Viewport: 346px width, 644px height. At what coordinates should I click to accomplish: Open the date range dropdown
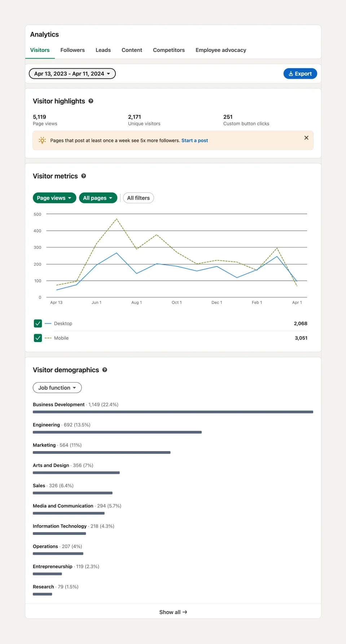[x=72, y=74]
